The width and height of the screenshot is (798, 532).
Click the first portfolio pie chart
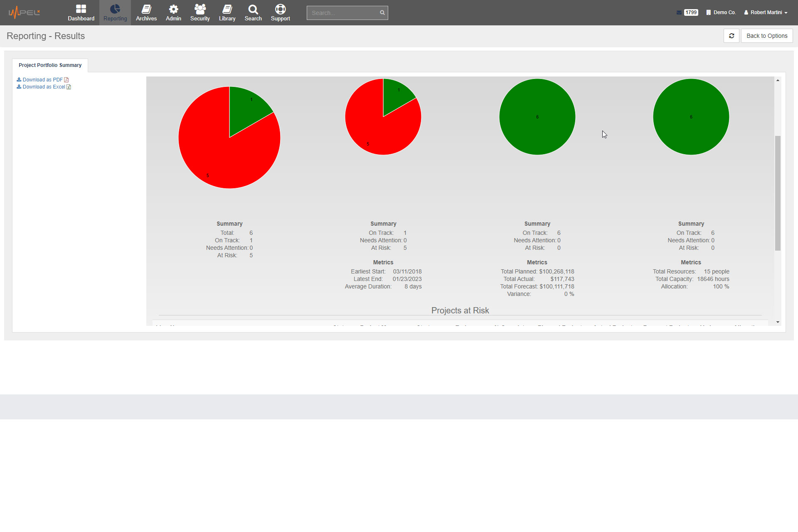pyautogui.click(x=229, y=133)
